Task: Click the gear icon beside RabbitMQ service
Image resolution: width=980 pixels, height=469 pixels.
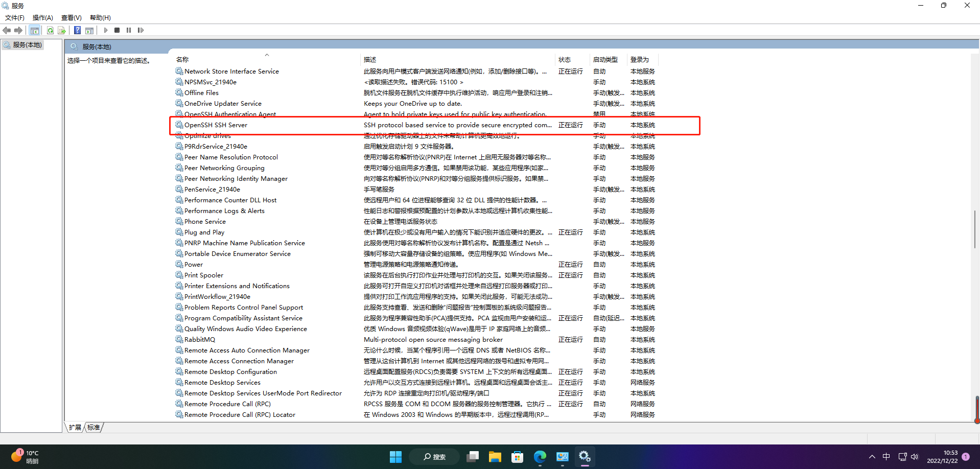Action: pos(179,339)
